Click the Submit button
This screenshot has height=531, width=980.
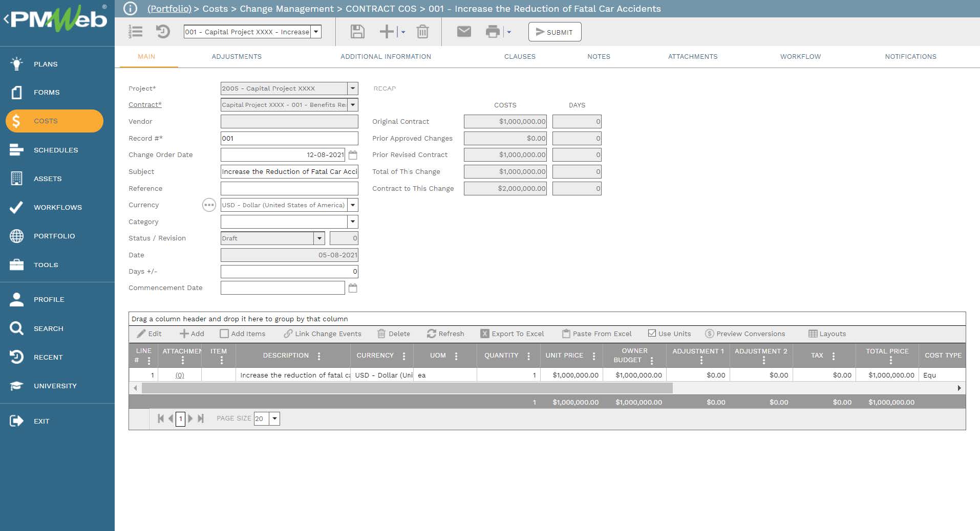pos(555,32)
